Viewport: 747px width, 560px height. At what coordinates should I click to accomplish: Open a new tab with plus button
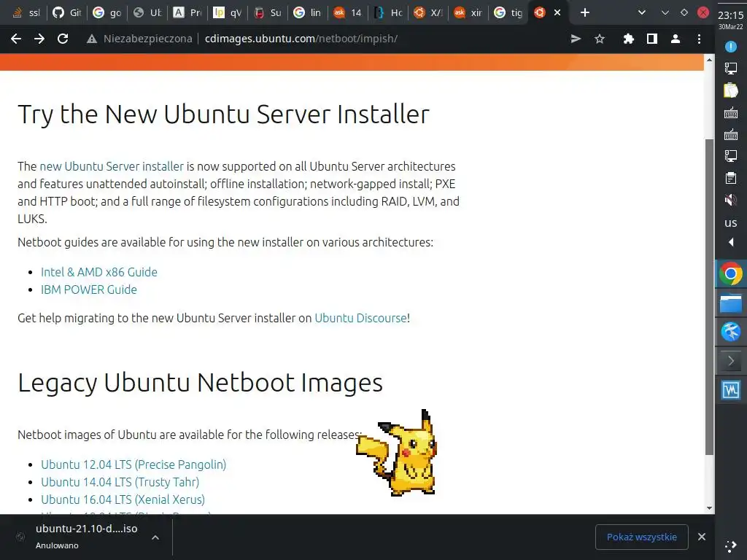[x=585, y=13]
